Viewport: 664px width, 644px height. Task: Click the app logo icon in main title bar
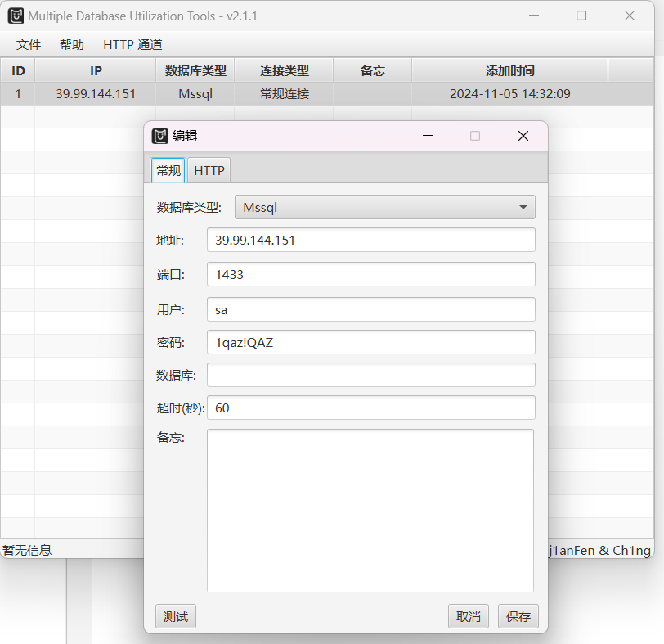pos(16,16)
